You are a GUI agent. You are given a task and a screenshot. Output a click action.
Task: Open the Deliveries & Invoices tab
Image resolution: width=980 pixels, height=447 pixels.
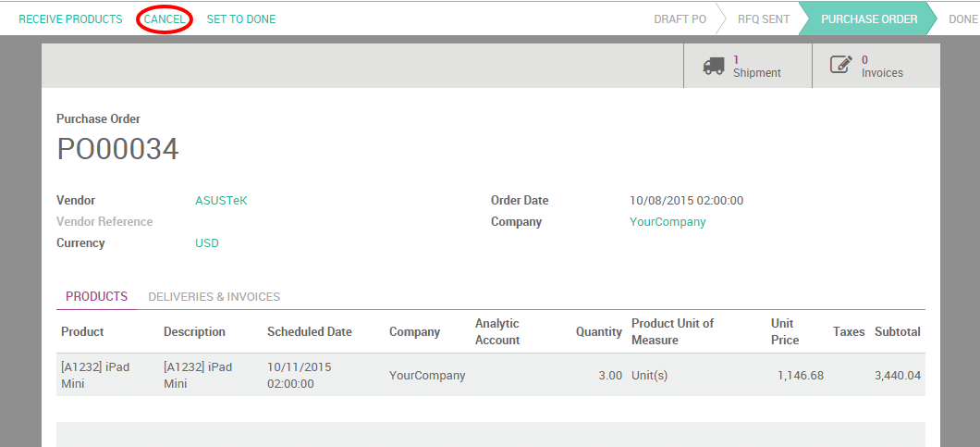pos(214,297)
